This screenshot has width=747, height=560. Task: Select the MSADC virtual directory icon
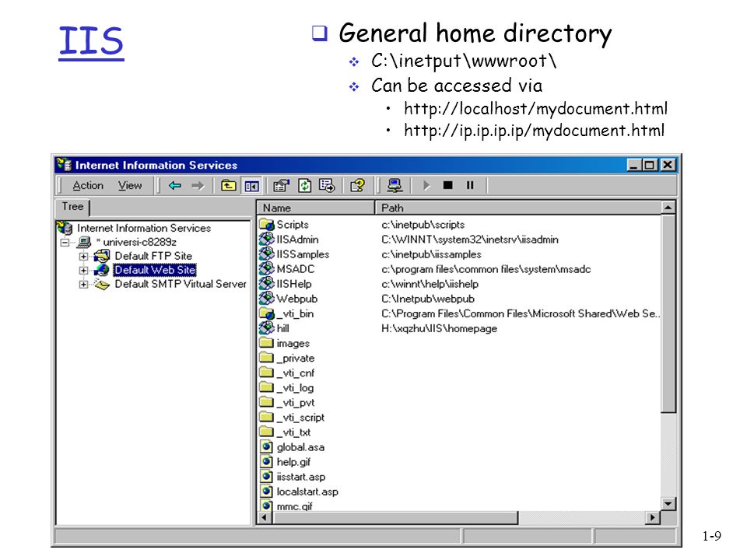(267, 268)
